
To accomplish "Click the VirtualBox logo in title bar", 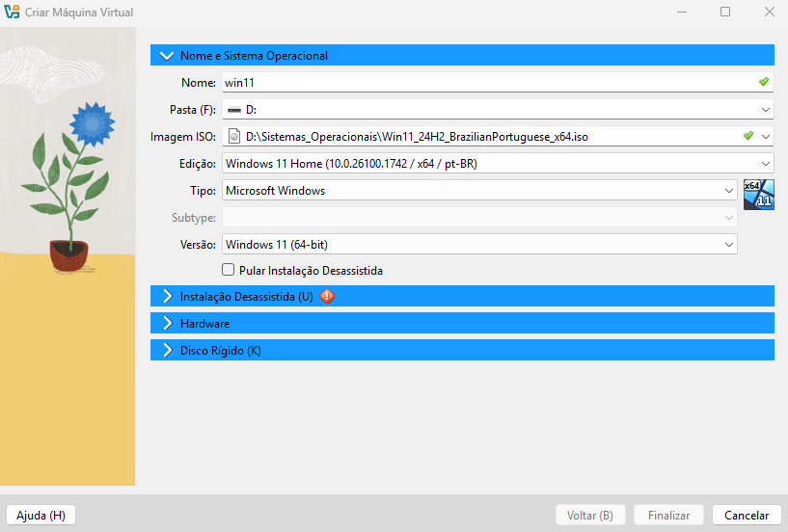I will (x=12, y=12).
